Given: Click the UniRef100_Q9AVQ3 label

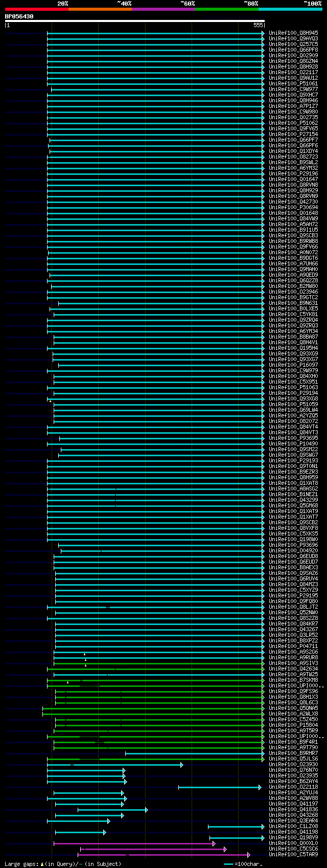Looking at the screenshot, I should pyautogui.click(x=293, y=39).
